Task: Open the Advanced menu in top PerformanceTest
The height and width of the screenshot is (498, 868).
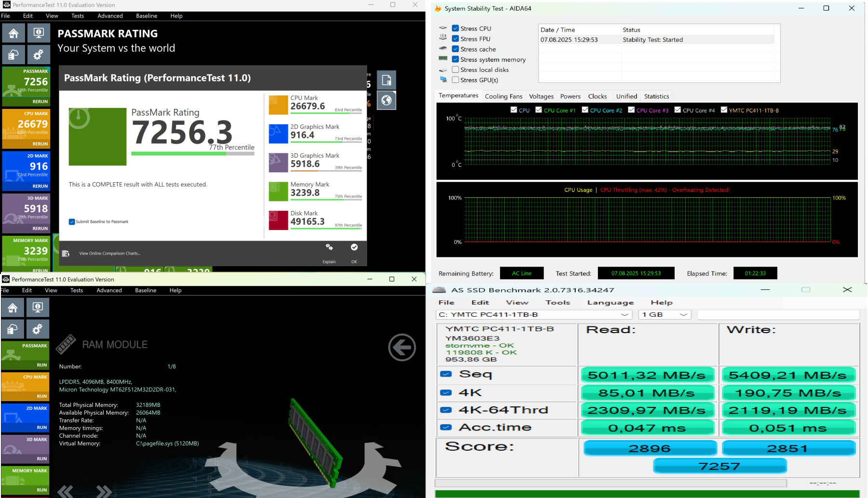Action: pos(110,16)
